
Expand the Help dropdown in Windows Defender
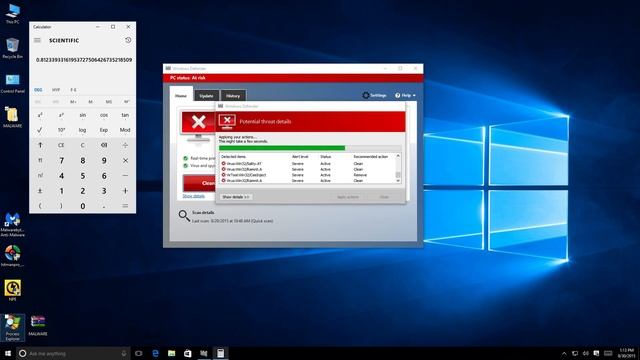pos(405,95)
